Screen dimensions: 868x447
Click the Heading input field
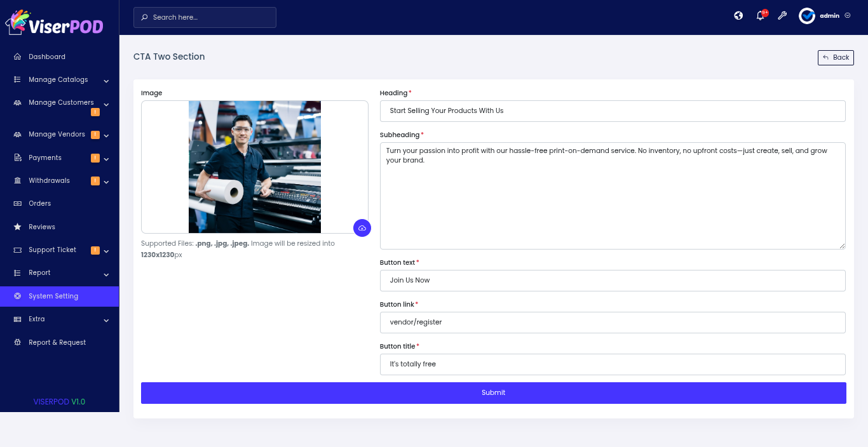click(x=613, y=111)
